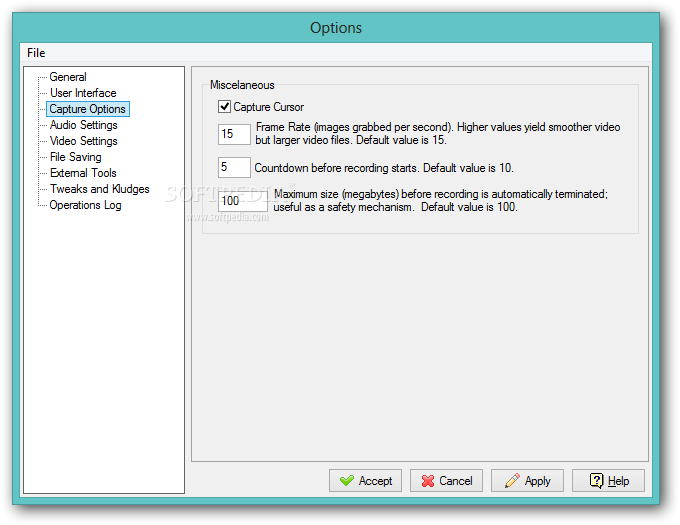
Task: Click the Miscelaneous group label
Action: coord(242,85)
